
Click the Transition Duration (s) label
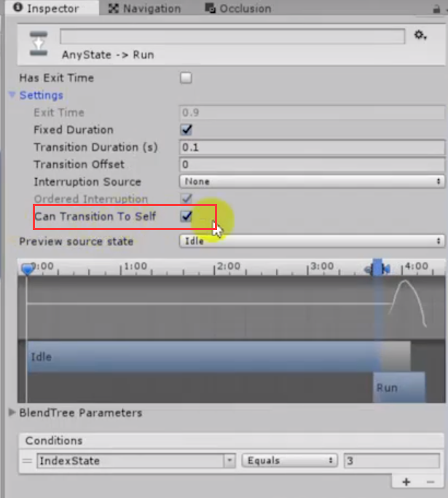95,147
